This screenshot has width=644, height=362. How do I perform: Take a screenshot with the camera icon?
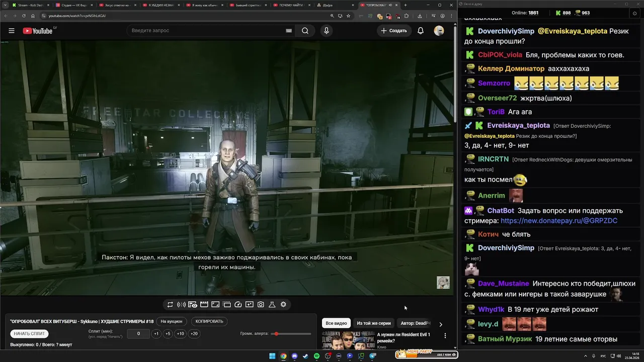click(x=261, y=305)
